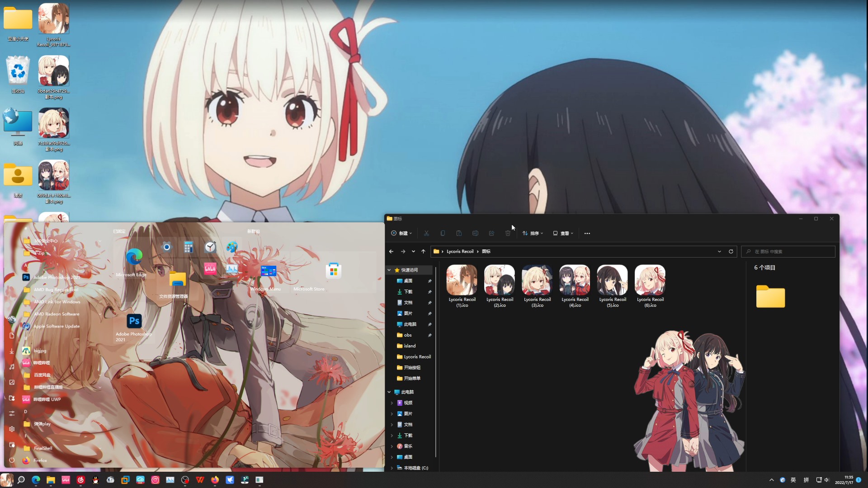Click the refresh button in address bar

731,252
